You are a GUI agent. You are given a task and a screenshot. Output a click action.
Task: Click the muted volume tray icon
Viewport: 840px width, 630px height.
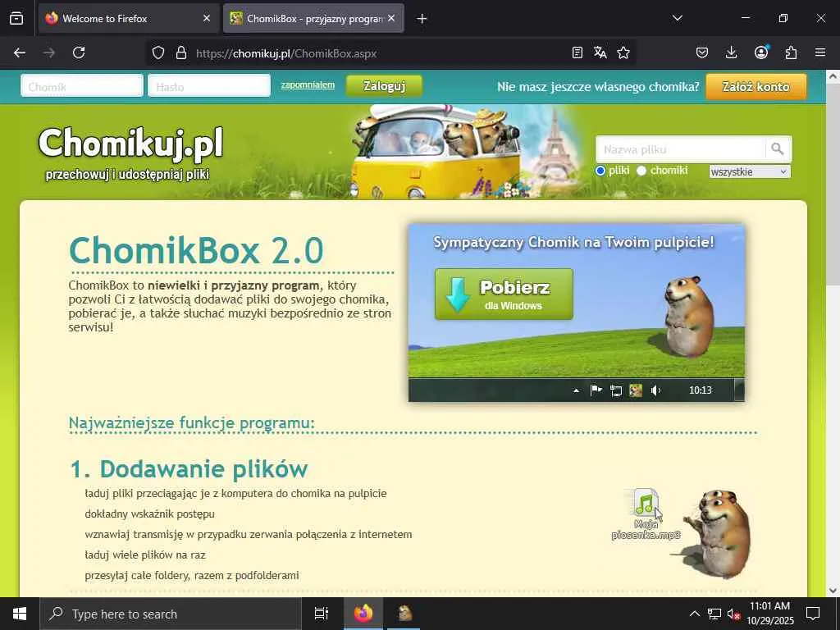click(x=733, y=614)
